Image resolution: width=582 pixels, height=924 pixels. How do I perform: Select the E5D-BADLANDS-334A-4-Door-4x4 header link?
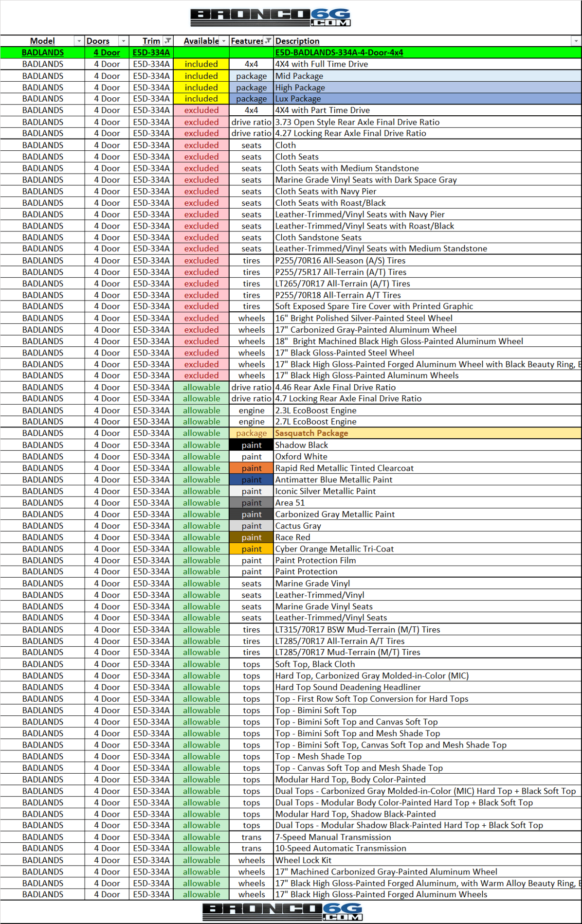339,53
